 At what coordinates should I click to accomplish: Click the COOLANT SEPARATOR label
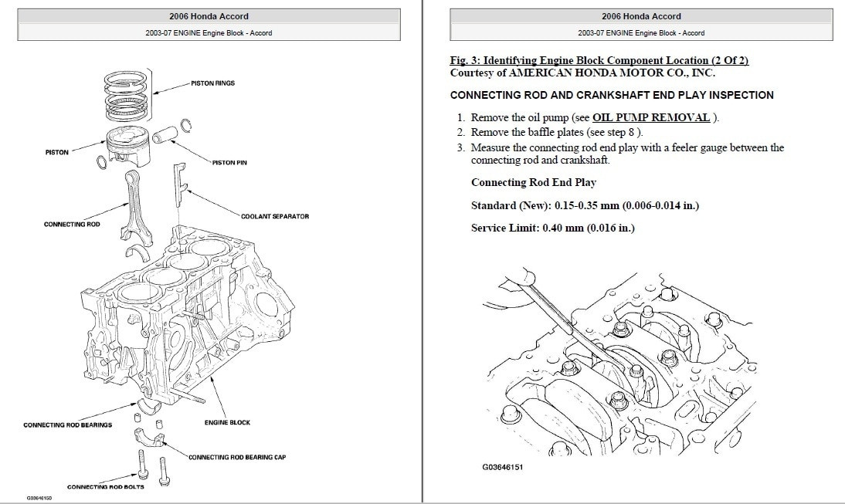coord(274,216)
